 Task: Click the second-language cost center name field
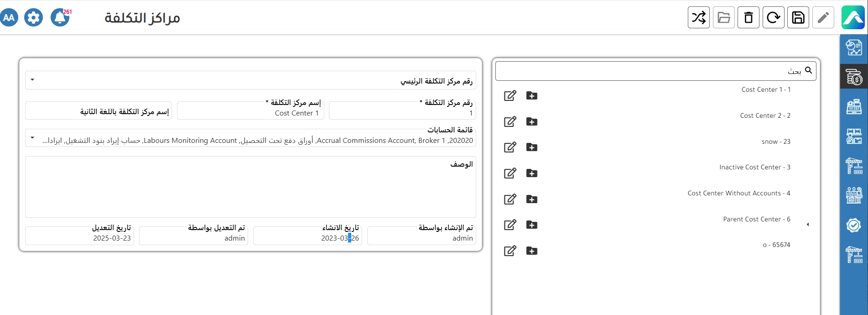click(x=99, y=111)
